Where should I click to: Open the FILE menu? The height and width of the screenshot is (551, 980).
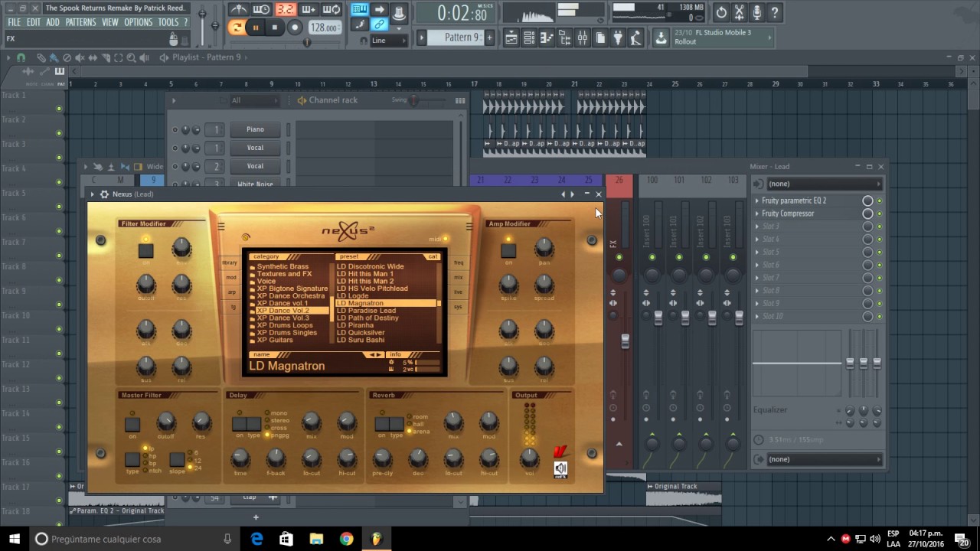click(x=15, y=22)
